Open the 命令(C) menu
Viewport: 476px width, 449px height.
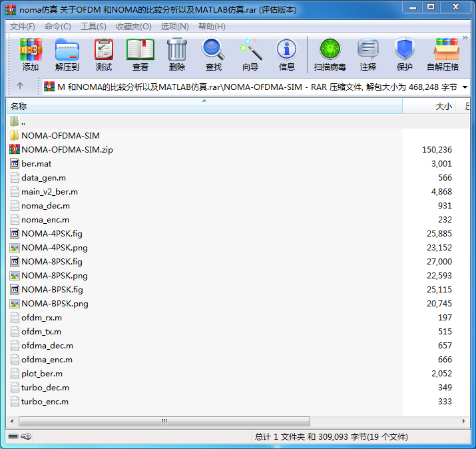pos(58,27)
